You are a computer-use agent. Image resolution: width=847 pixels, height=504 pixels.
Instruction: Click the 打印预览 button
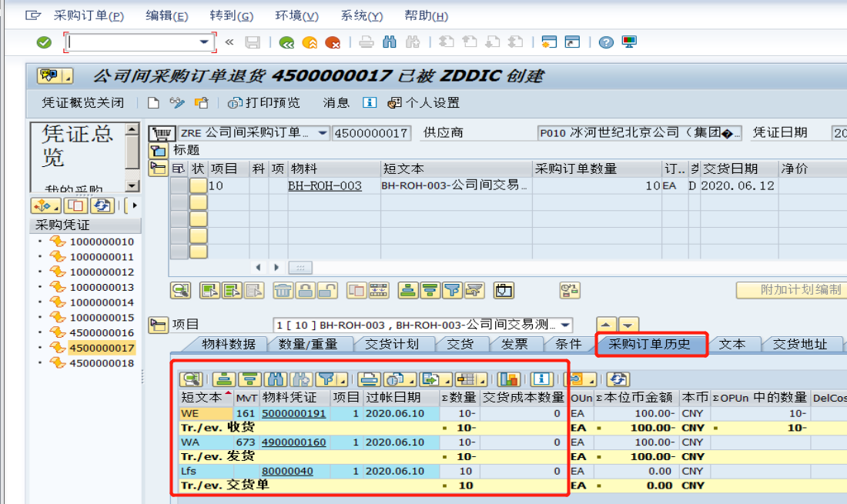pos(264,102)
